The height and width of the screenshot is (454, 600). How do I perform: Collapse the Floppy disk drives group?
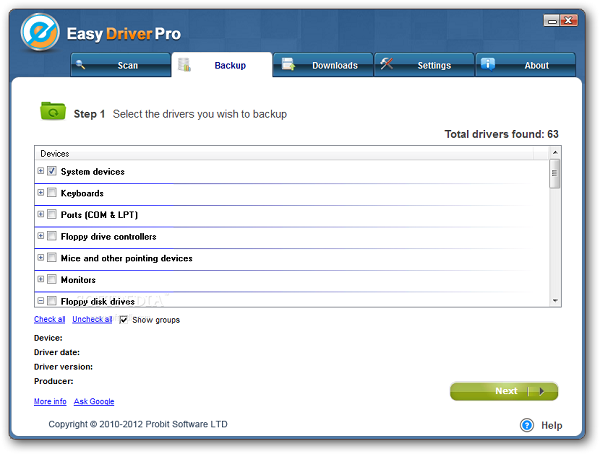[41, 301]
